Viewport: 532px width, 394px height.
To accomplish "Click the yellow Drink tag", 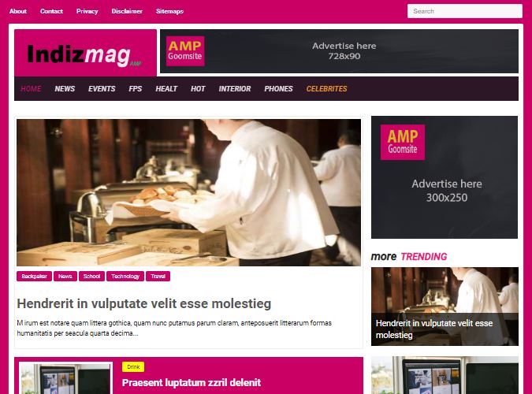I will (x=133, y=367).
